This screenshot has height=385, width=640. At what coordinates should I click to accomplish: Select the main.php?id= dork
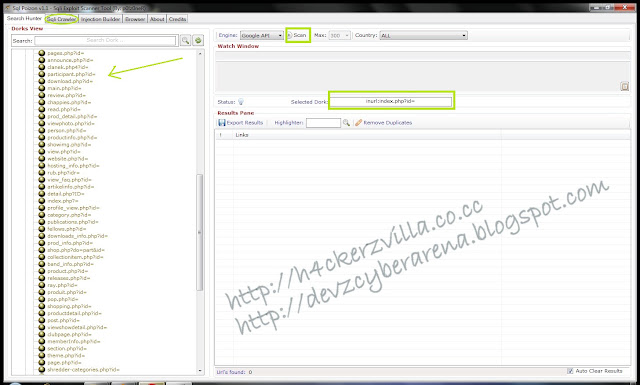[64, 88]
